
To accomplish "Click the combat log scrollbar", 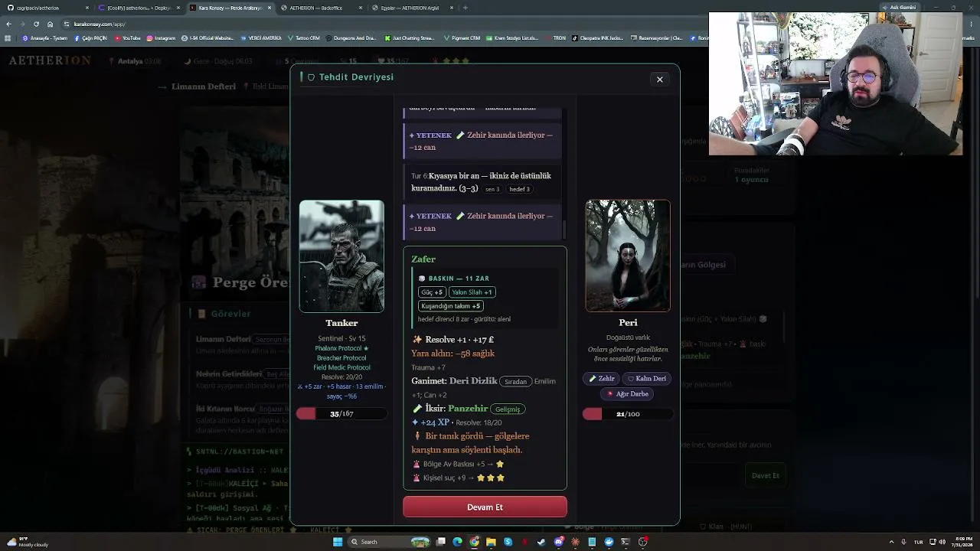I will (x=564, y=228).
